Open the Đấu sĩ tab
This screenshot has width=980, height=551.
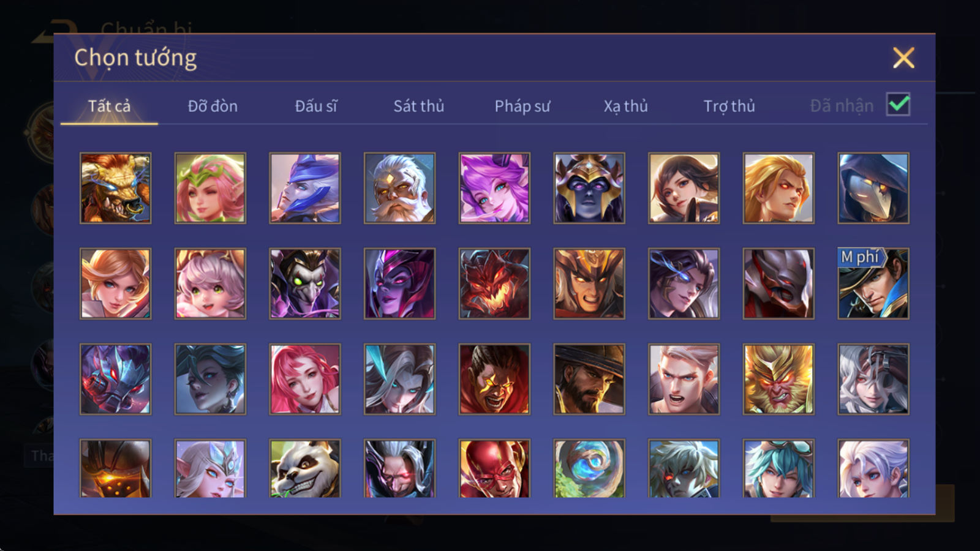coord(315,106)
